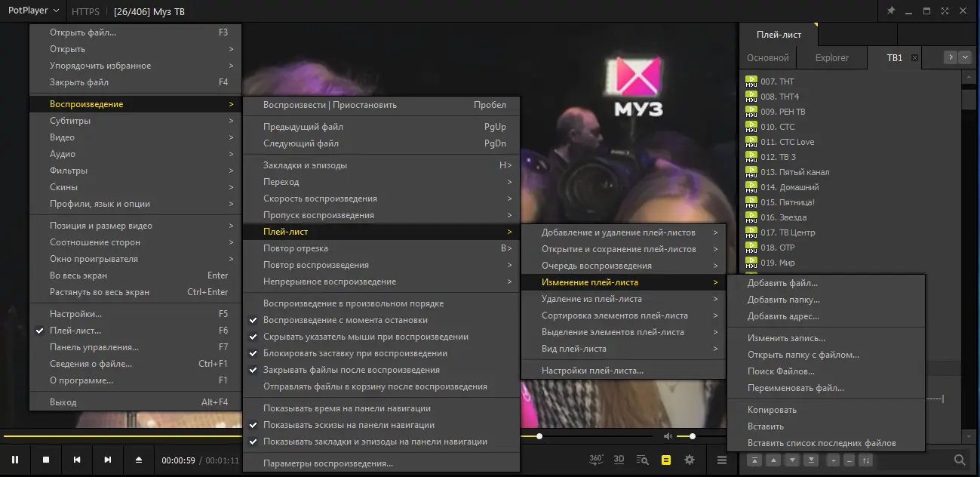The height and width of the screenshot is (477, 980).
Task: Toggle 'Воспроизведение с момента остановки' option
Action: [381, 320]
